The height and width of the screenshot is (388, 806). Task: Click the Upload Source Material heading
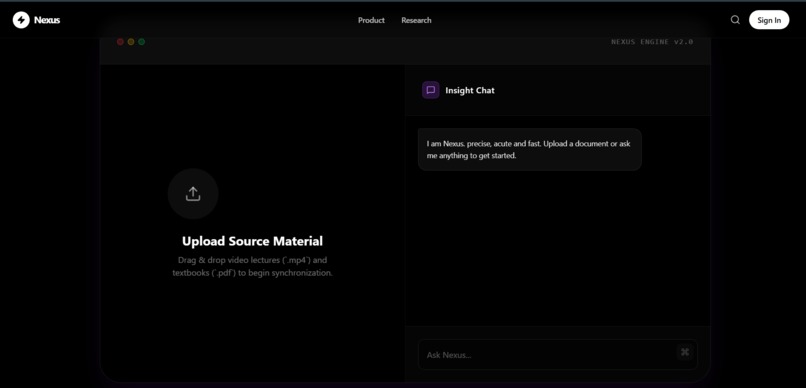tap(252, 241)
